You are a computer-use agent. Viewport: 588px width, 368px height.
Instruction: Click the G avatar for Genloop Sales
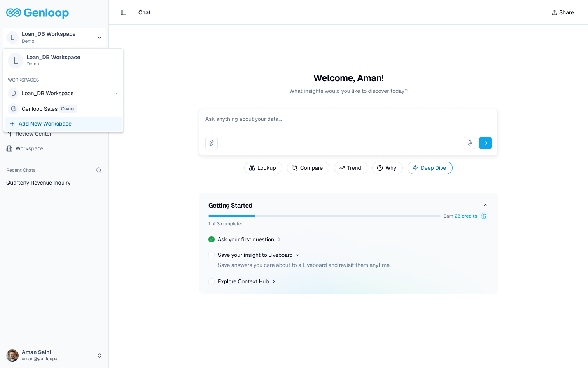(x=13, y=109)
